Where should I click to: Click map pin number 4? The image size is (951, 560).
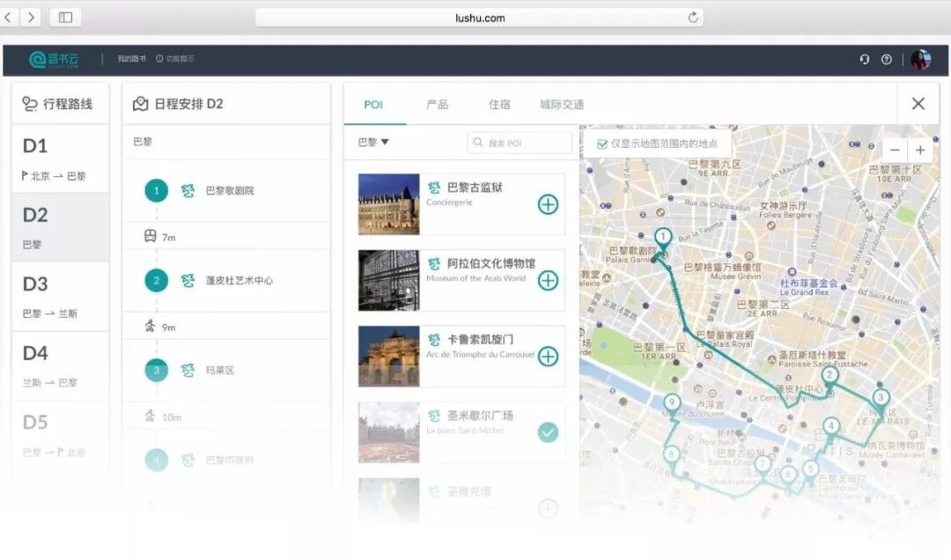tap(831, 427)
